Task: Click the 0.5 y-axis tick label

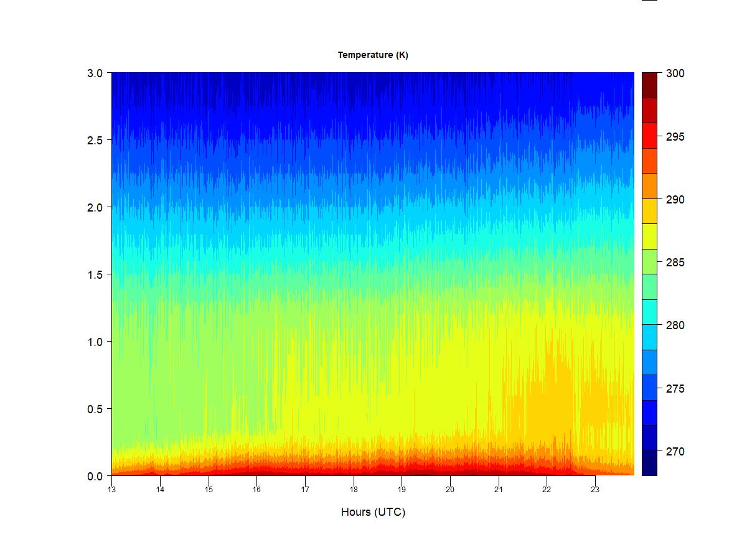Action: click(95, 409)
